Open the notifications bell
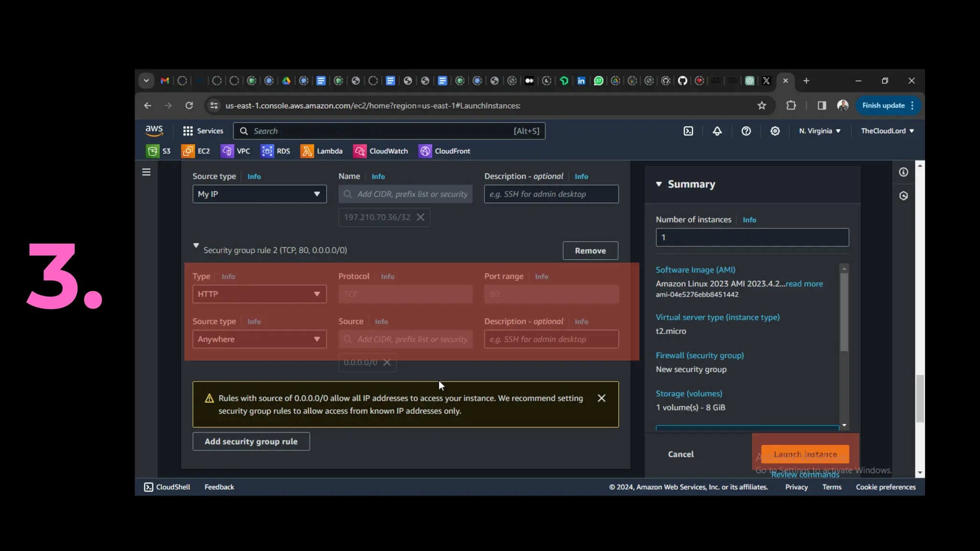The width and height of the screenshot is (980, 551). tap(717, 131)
